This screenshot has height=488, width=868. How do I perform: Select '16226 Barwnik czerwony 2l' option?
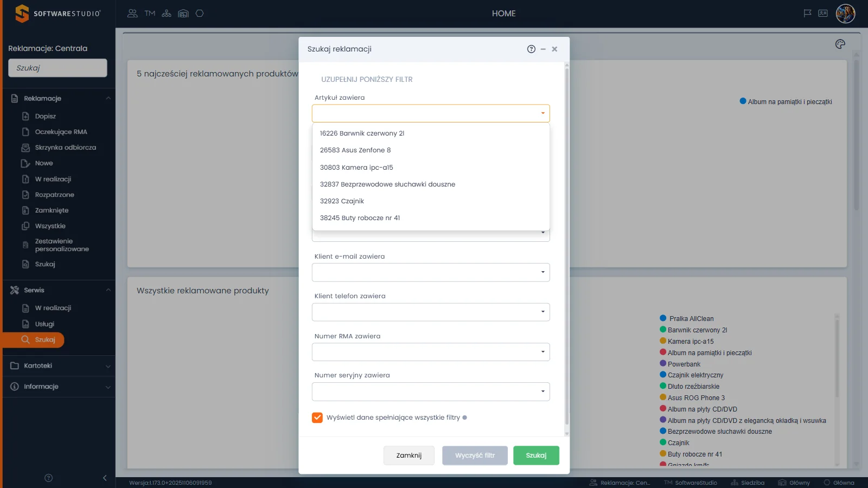431,133
